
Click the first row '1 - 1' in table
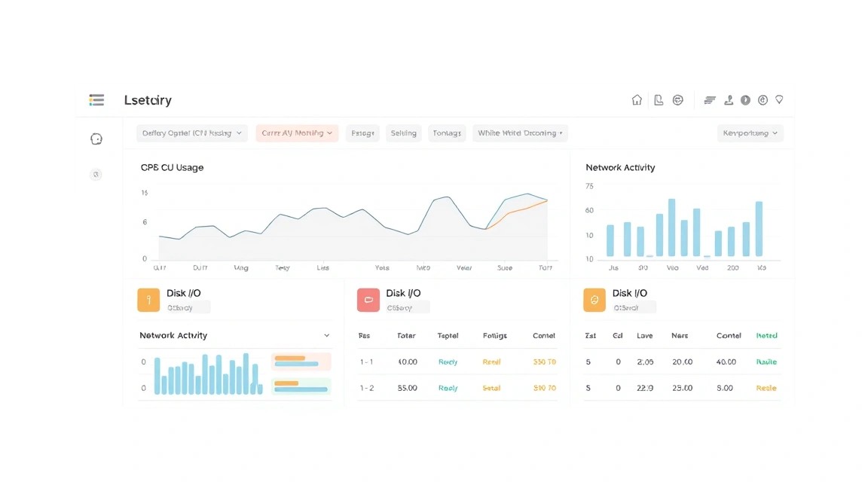[x=457, y=362]
